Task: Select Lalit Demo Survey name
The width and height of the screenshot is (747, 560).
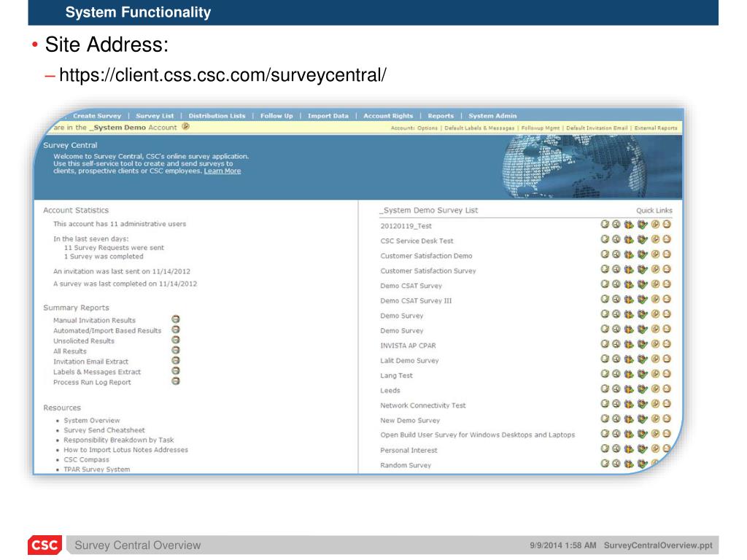Action: (409, 360)
